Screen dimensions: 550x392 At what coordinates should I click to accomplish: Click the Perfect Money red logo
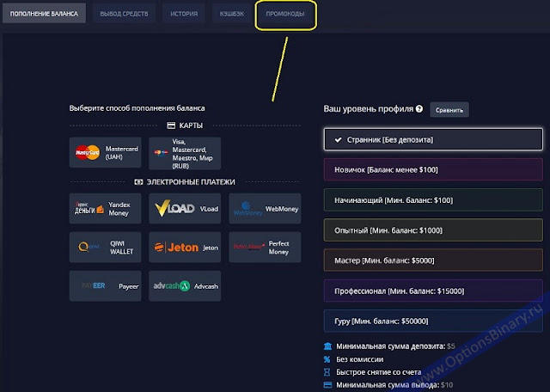click(x=248, y=247)
